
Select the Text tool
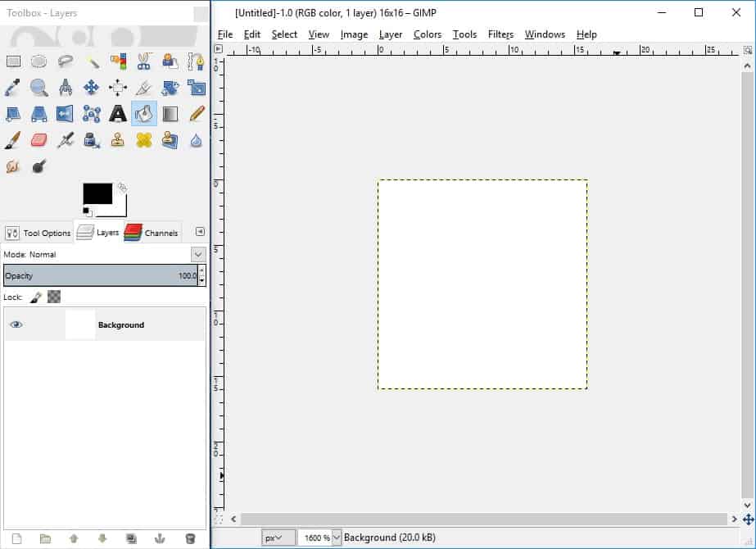(x=118, y=114)
